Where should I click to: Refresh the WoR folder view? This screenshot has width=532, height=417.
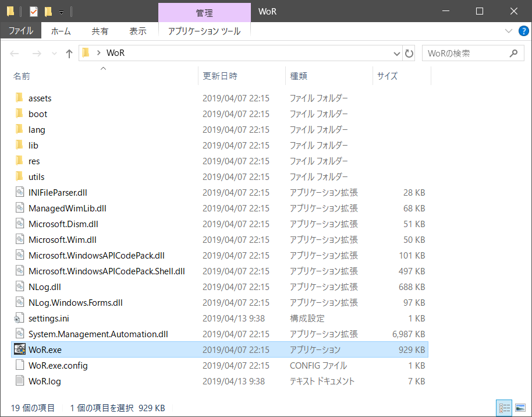(x=409, y=53)
